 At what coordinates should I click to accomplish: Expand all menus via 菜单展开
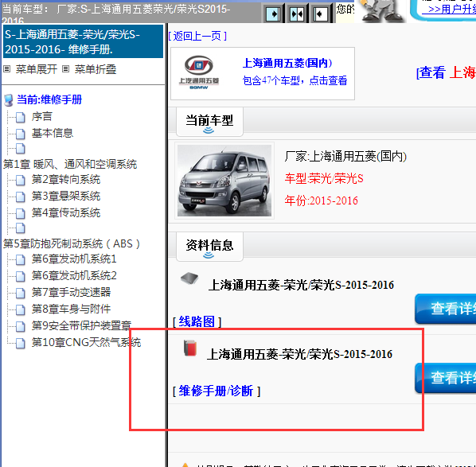[37, 69]
